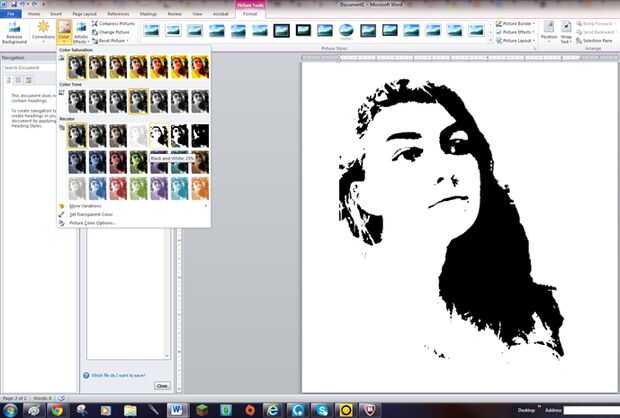Screen dimensions: 620x418
Task: Switch to the Mailings tab
Action: coord(148,14)
